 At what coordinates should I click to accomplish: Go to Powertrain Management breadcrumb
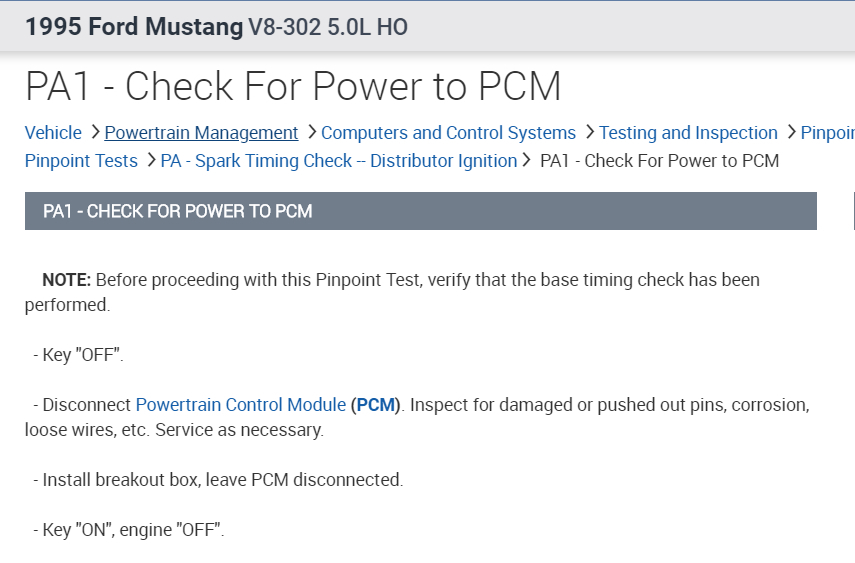point(201,133)
